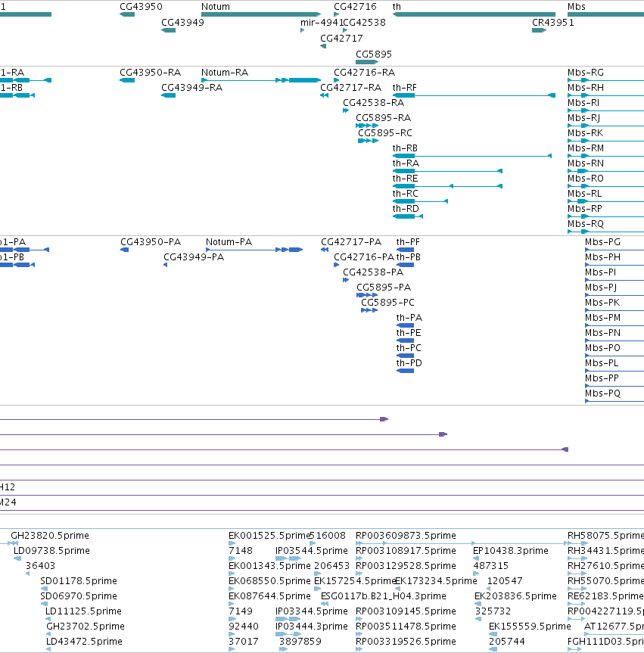644x653 pixels.
Task: Click the Mbs gene label
Action: tap(576, 7)
